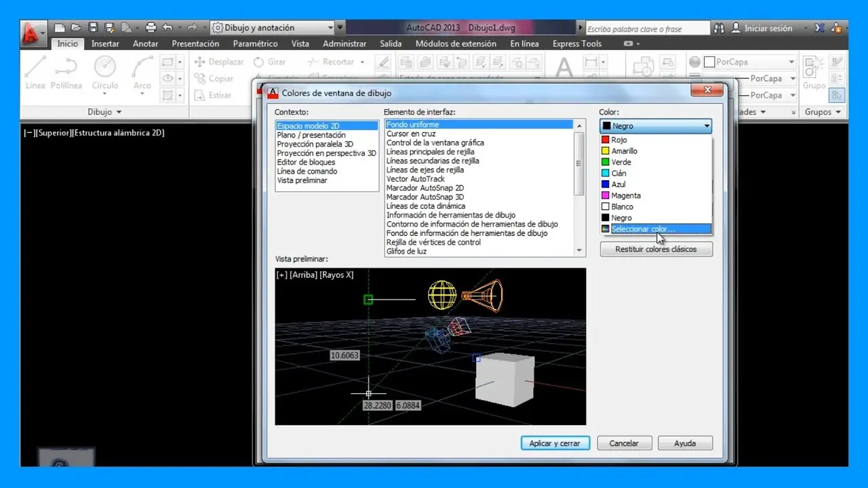Click the hatch tool icon in Dibujo panel

pyautogui.click(x=167, y=95)
